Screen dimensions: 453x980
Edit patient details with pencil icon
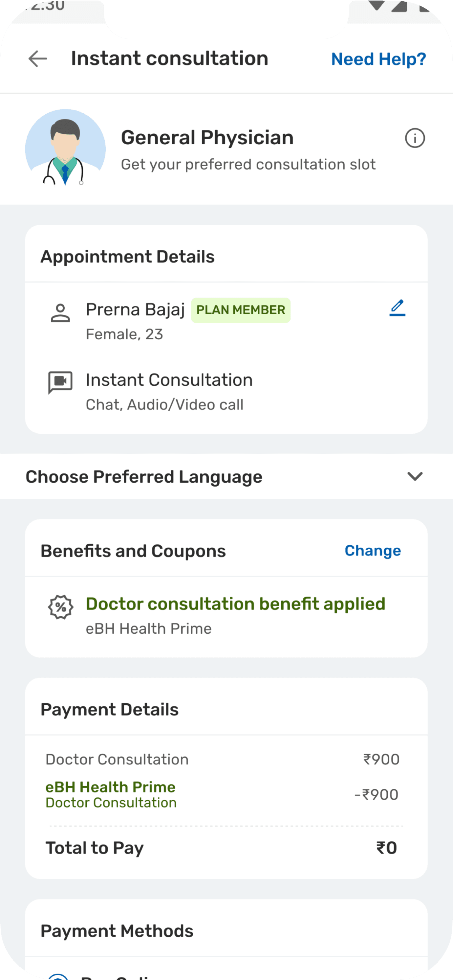(397, 308)
